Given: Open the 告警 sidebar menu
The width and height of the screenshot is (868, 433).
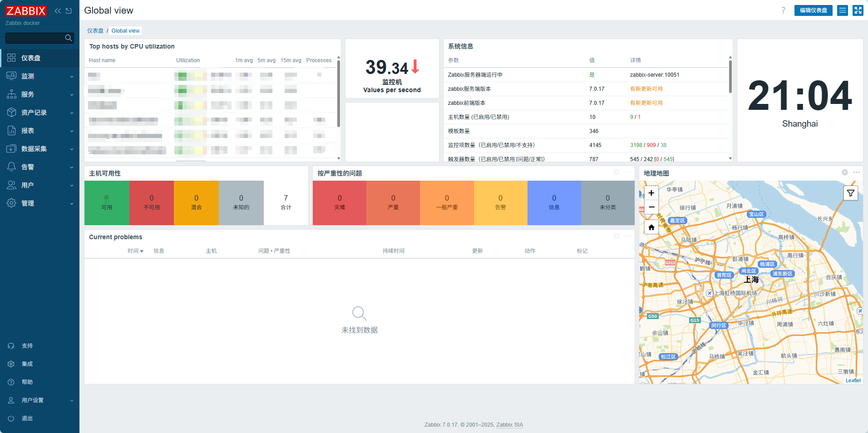Looking at the screenshot, I should tap(40, 167).
